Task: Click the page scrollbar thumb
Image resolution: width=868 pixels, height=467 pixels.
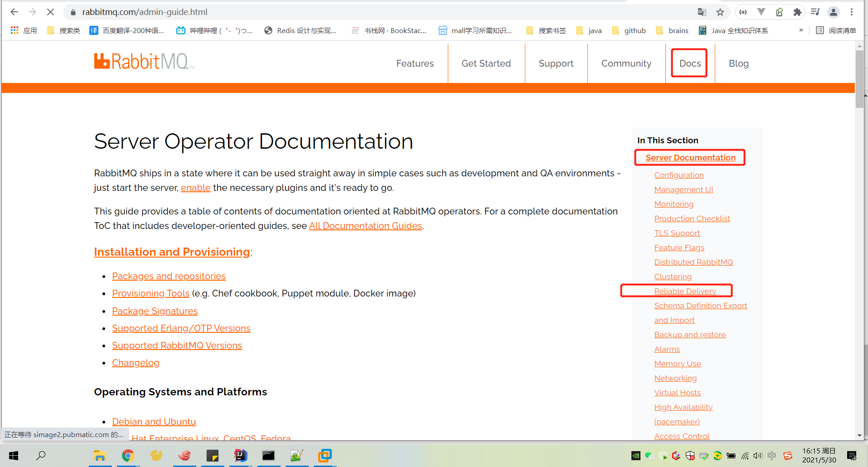Action: click(x=859, y=79)
